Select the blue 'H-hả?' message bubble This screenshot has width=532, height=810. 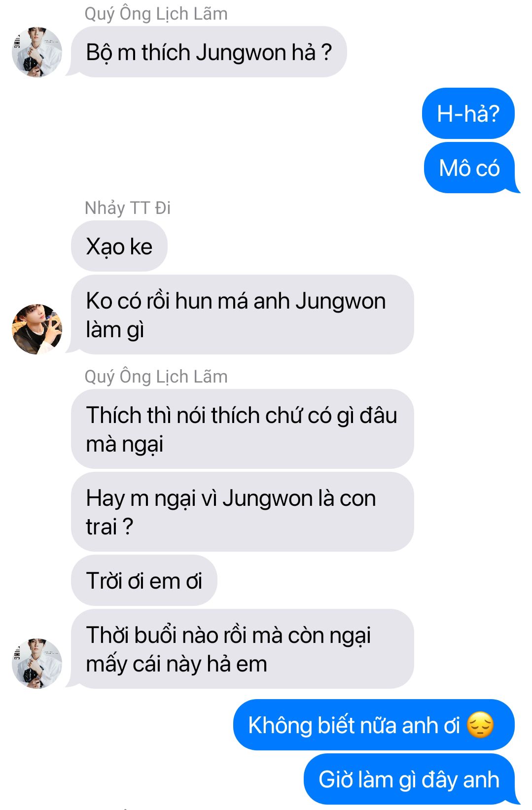pyautogui.click(x=468, y=113)
